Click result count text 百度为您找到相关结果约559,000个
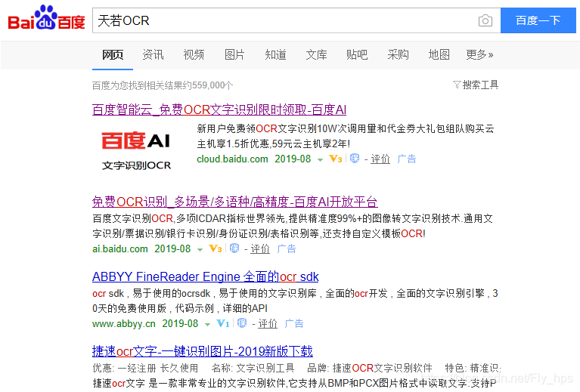This screenshot has height=392, width=580. (163, 85)
